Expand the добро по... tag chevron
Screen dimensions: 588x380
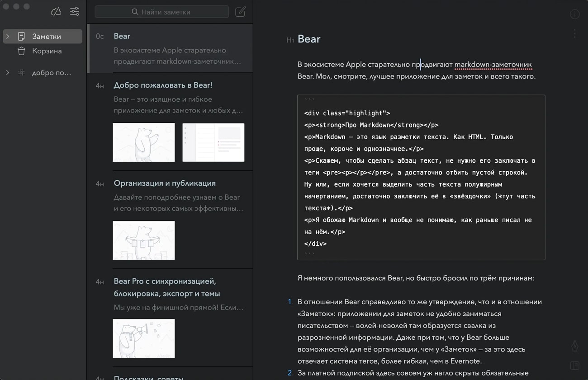[8, 73]
